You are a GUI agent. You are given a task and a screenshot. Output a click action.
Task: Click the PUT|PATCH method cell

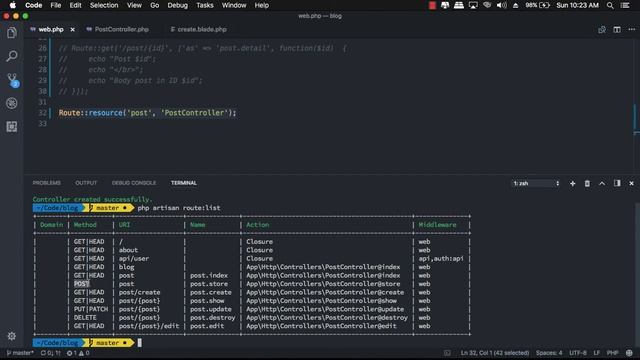click(91, 309)
